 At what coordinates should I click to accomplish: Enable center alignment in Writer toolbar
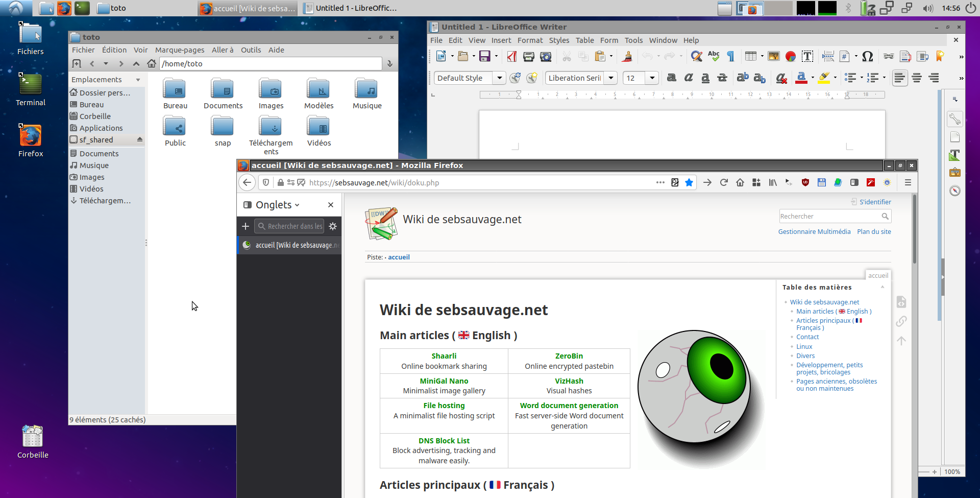tap(917, 78)
